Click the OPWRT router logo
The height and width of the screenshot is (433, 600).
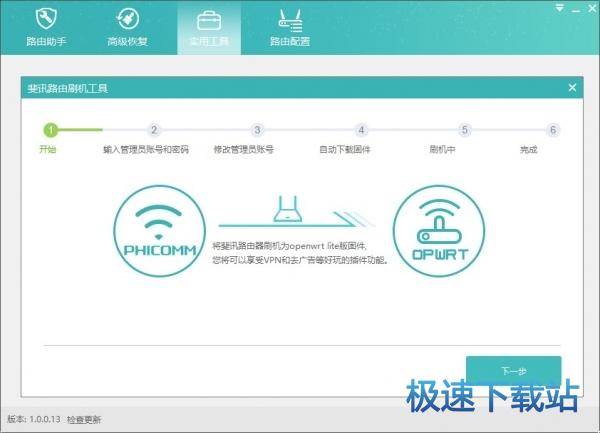click(x=439, y=231)
